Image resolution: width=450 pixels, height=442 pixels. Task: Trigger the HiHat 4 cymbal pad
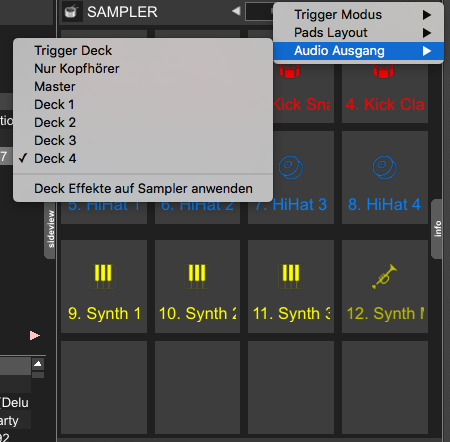(385, 177)
